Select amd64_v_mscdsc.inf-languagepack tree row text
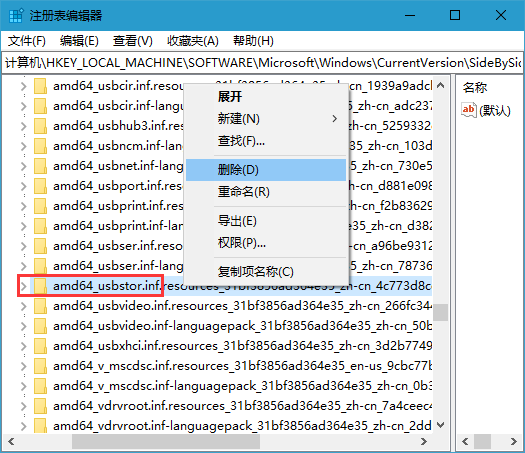525x453 pixels. 242,386
